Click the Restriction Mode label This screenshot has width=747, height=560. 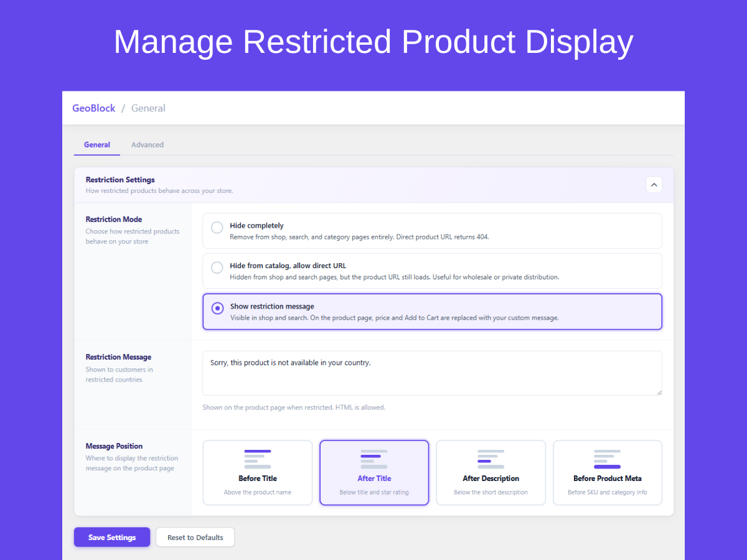pos(114,219)
